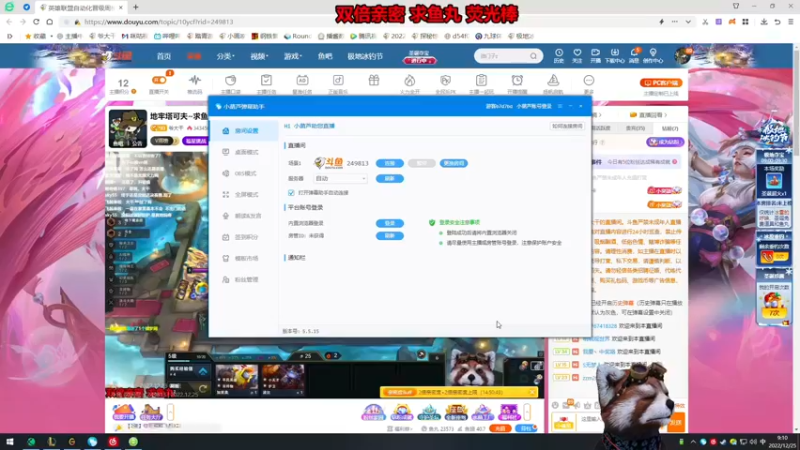Click the top-right help button in helper window

tap(567, 126)
